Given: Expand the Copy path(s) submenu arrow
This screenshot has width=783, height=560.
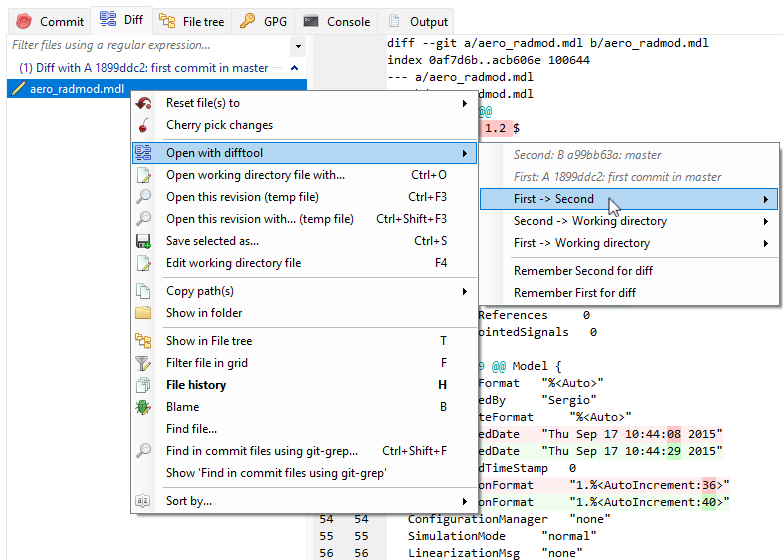Looking at the screenshot, I should coord(465,291).
